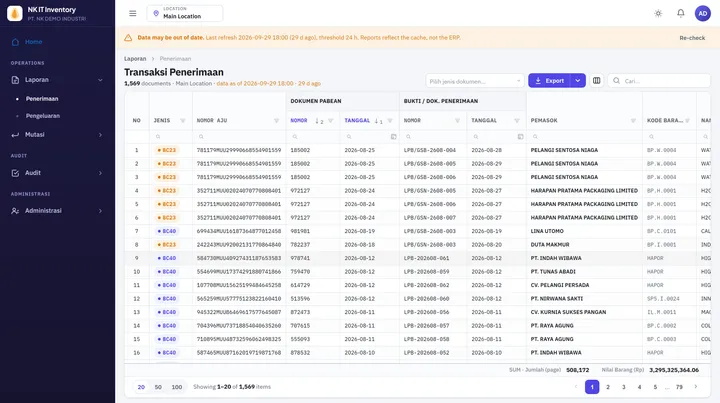This screenshot has height=403, width=720.
Task: Open calendar picker for Pabean Tanggal filter
Action: coord(394,137)
